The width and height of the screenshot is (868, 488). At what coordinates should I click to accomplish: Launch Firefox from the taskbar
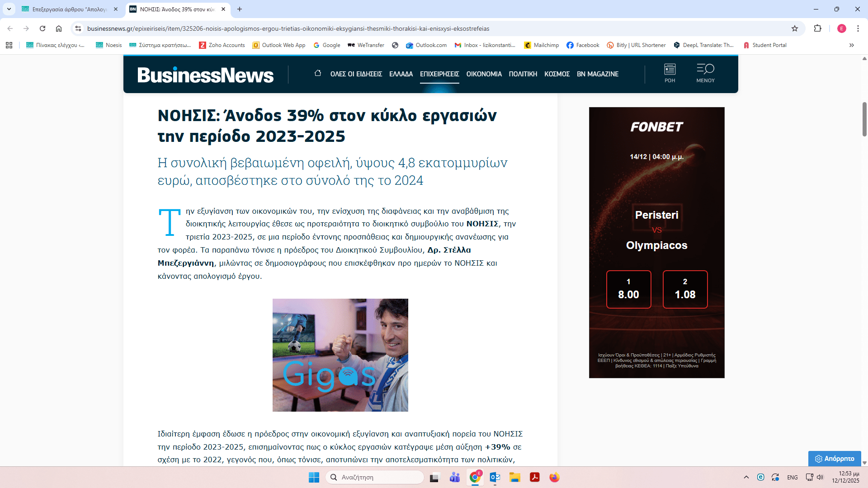554,477
